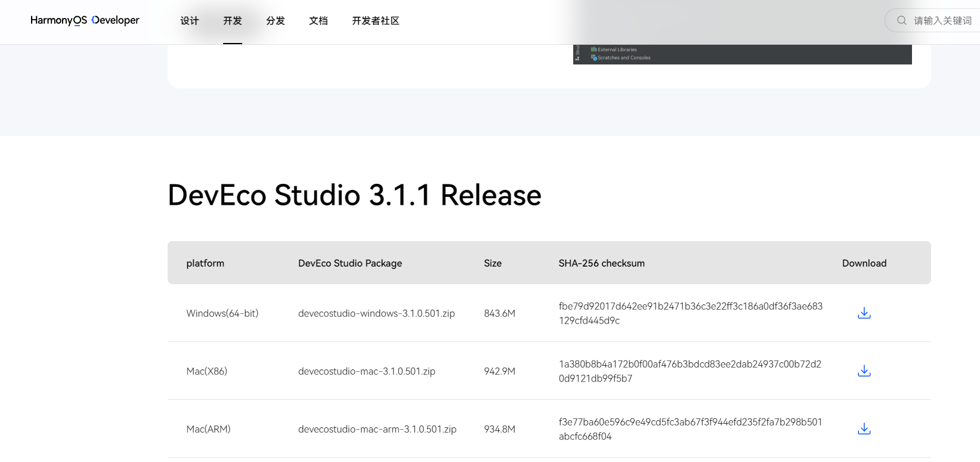
Task: Click the search magnifier icon
Action: 901,20
